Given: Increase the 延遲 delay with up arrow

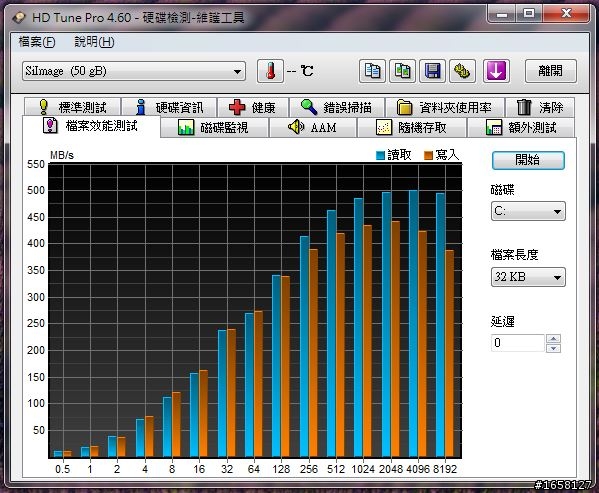Looking at the screenshot, I should pyautogui.click(x=554, y=338).
